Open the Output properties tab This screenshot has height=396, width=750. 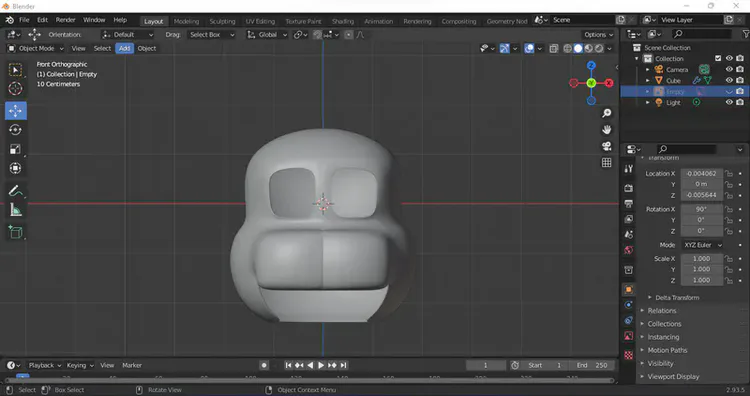[x=629, y=204]
